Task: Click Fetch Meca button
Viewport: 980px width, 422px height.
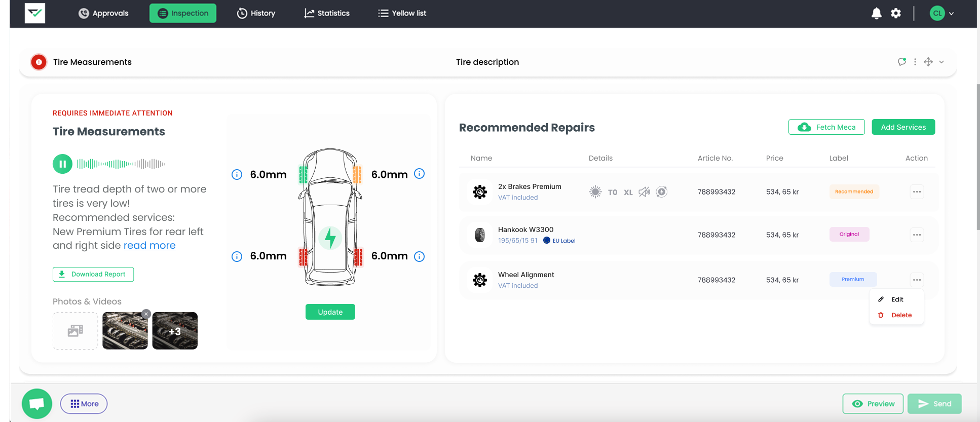Action: coord(826,127)
